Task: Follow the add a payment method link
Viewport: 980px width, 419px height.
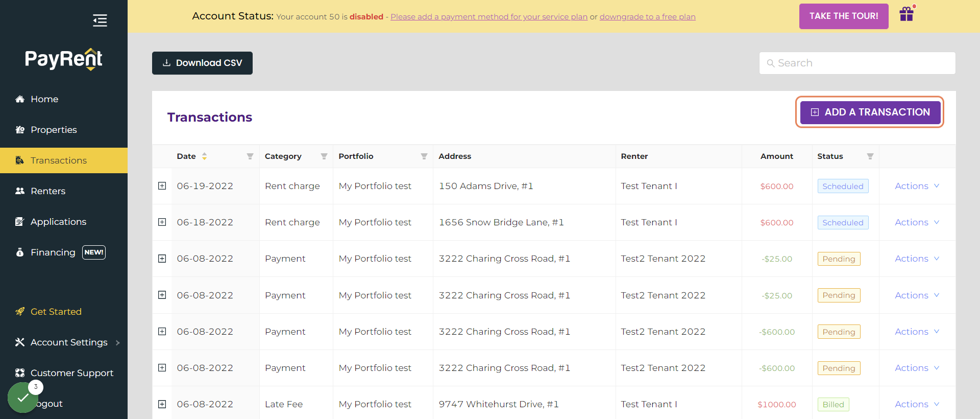Action: 489,17
